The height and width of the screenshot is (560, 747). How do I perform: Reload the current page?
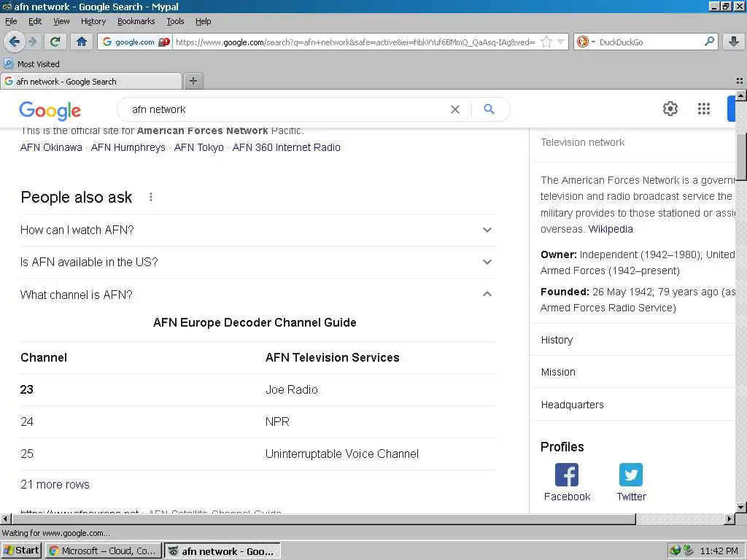coord(55,42)
